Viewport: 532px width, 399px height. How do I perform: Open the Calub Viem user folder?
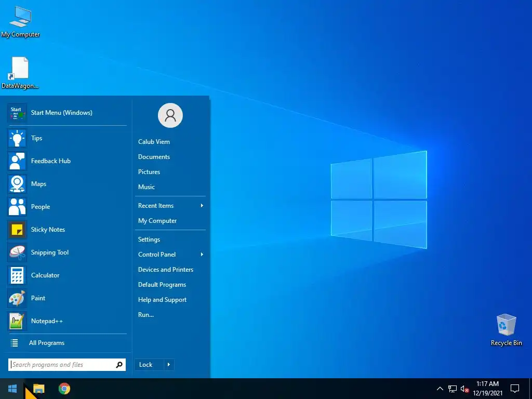point(154,142)
